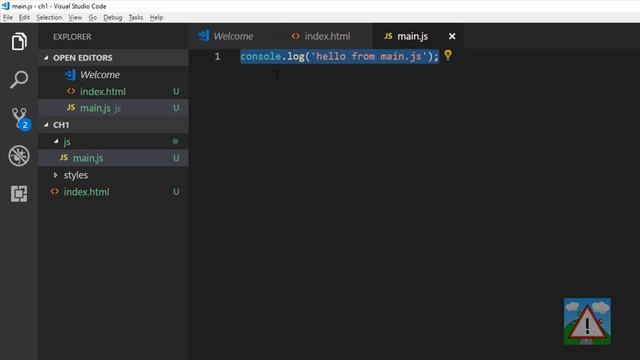Viewport: 640px width, 360px height.
Task: Open the Search view in activity bar
Action: tap(19, 79)
